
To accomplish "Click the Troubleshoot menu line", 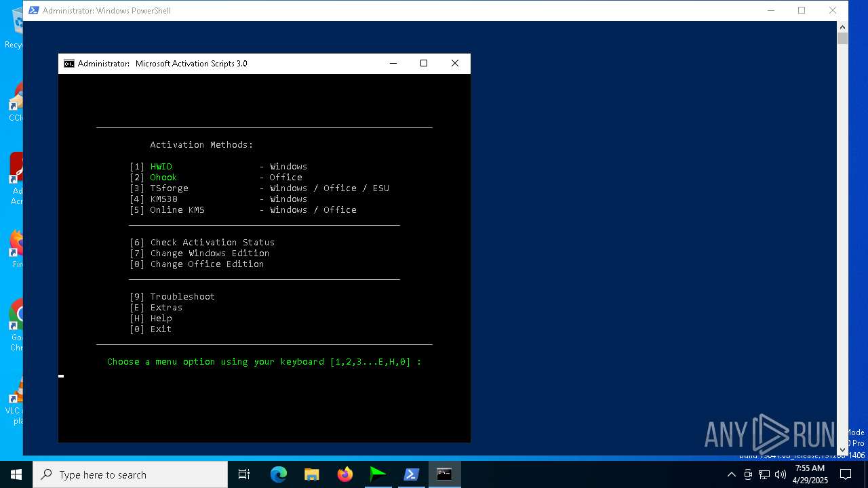I will [172, 296].
